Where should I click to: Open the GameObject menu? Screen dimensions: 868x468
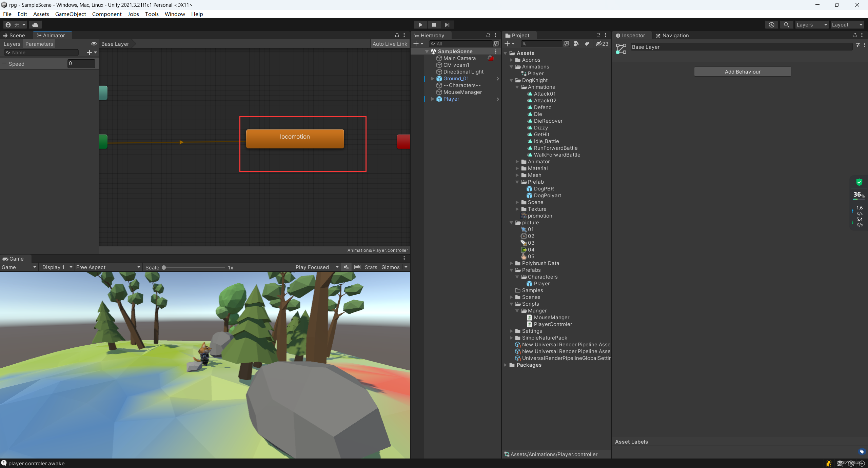[x=71, y=14]
